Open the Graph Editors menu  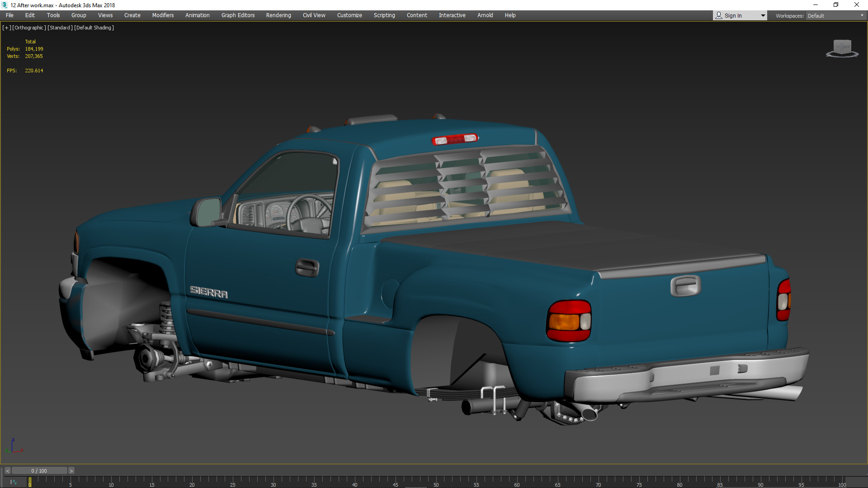click(238, 15)
